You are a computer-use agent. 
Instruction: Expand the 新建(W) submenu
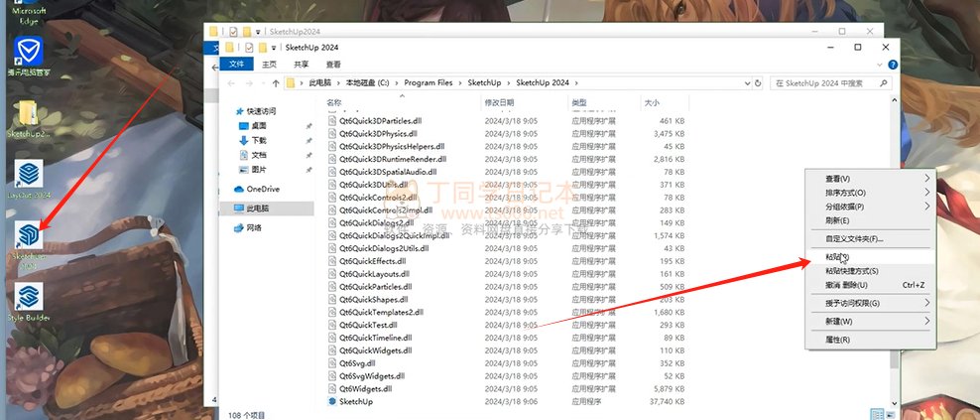[x=868, y=322]
